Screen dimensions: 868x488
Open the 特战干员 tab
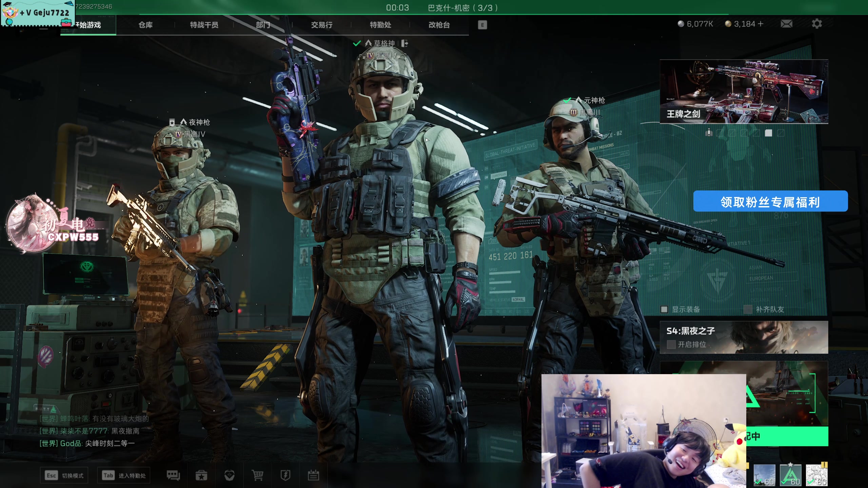[204, 25]
